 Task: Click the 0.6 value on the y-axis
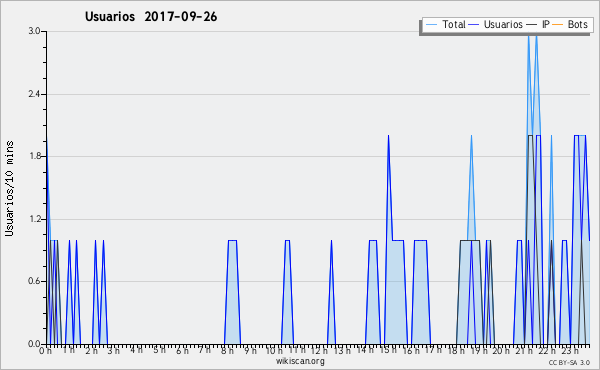pyautogui.click(x=34, y=281)
